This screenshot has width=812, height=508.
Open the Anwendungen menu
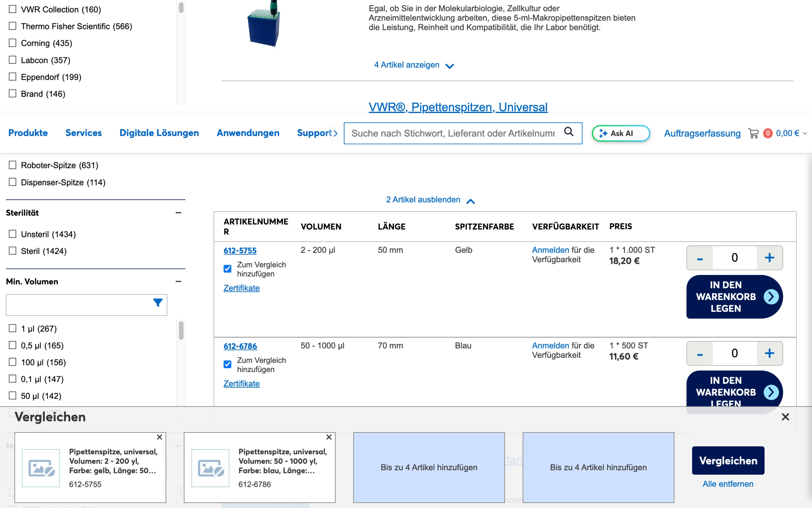[248, 133]
